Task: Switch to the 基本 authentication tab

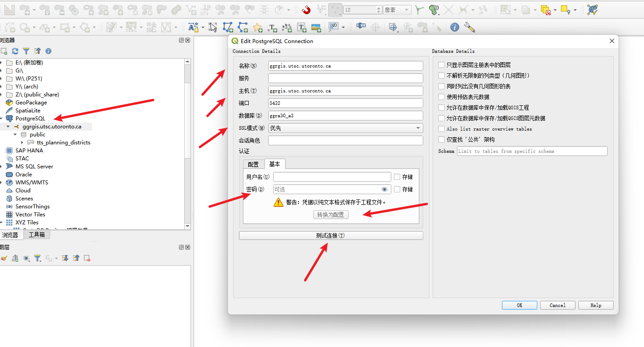Action: (275, 164)
